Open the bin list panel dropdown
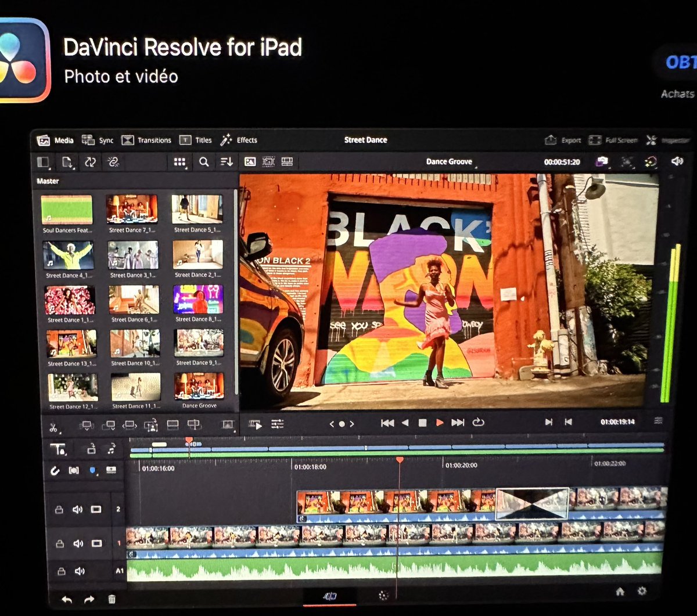 click(x=44, y=162)
